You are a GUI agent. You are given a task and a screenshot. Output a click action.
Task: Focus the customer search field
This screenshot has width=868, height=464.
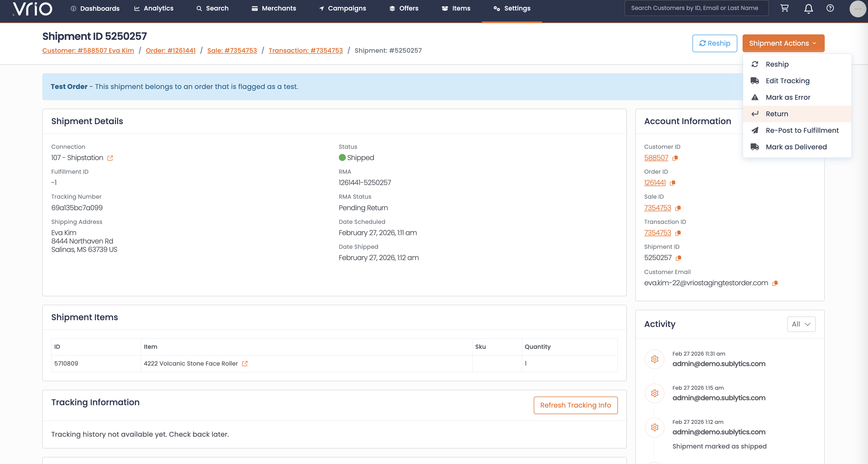point(696,8)
